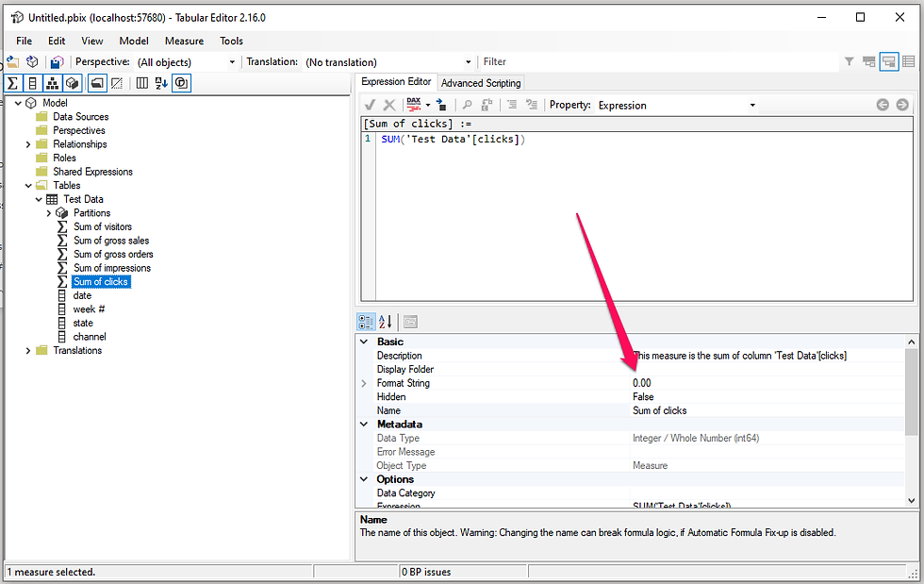Image resolution: width=924 pixels, height=584 pixels.
Task: Expand the Format String property
Action: click(x=364, y=383)
